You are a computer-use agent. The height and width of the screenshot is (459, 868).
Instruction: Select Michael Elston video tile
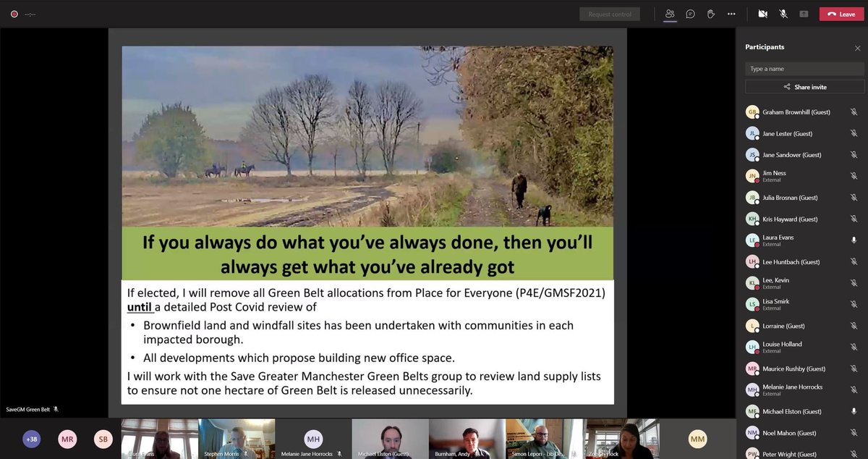pyautogui.click(x=390, y=439)
